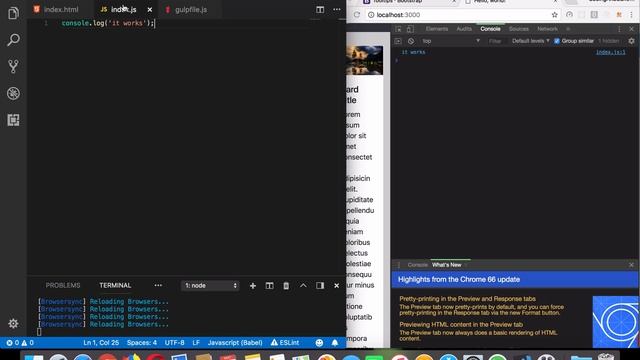This screenshot has height=360, width=640.
Task: Open the Debug icon in activity bar
Action: point(13,93)
